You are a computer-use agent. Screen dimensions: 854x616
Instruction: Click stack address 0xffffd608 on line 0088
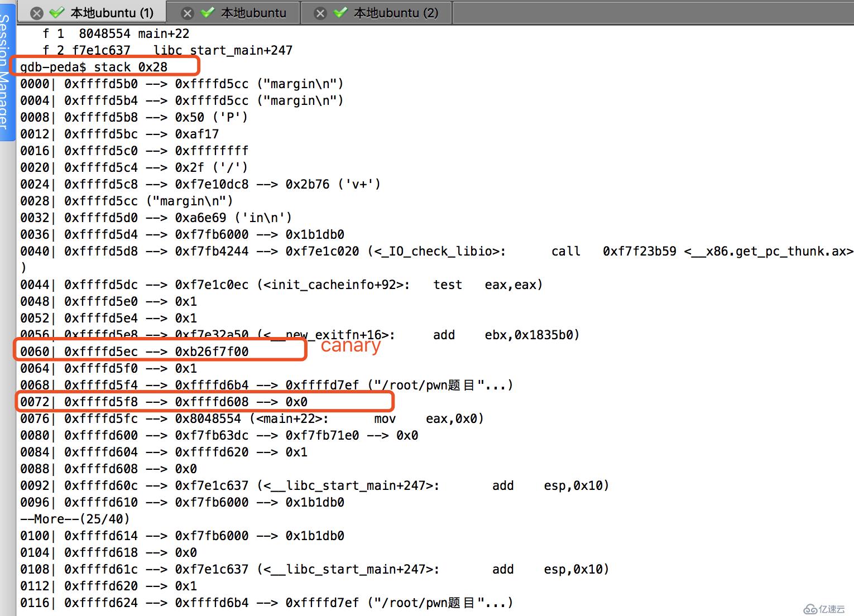pyautogui.click(x=101, y=469)
